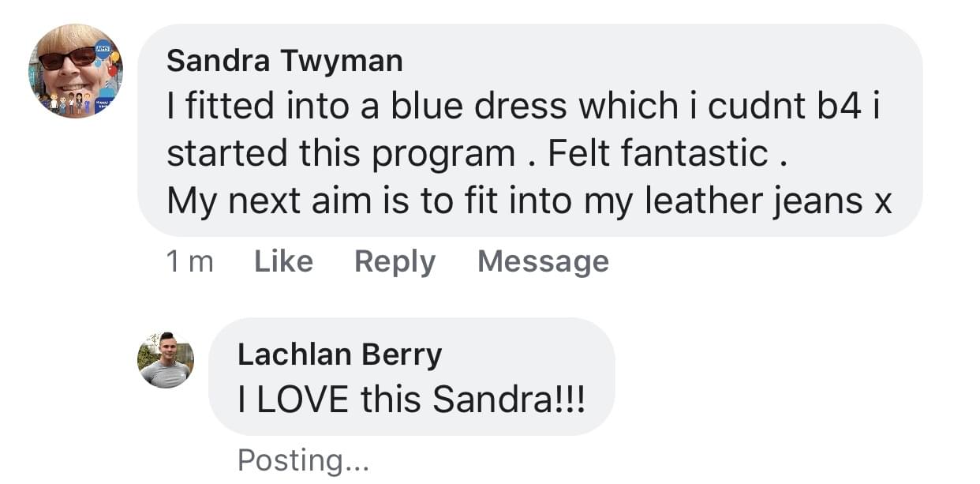Message Sandra Twyman from her comment
The height and width of the screenshot is (484, 980).
pyautogui.click(x=543, y=261)
